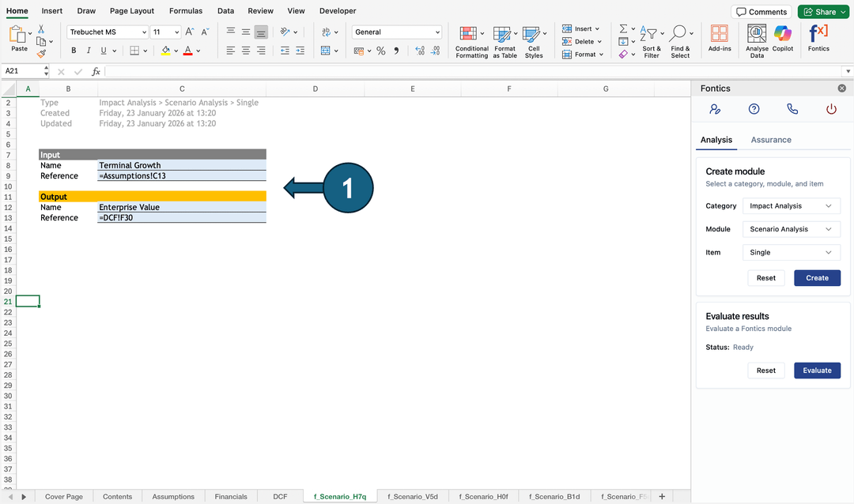Open the Module dropdown showing Scenario Analysis
The height and width of the screenshot is (504, 854).
[791, 229]
